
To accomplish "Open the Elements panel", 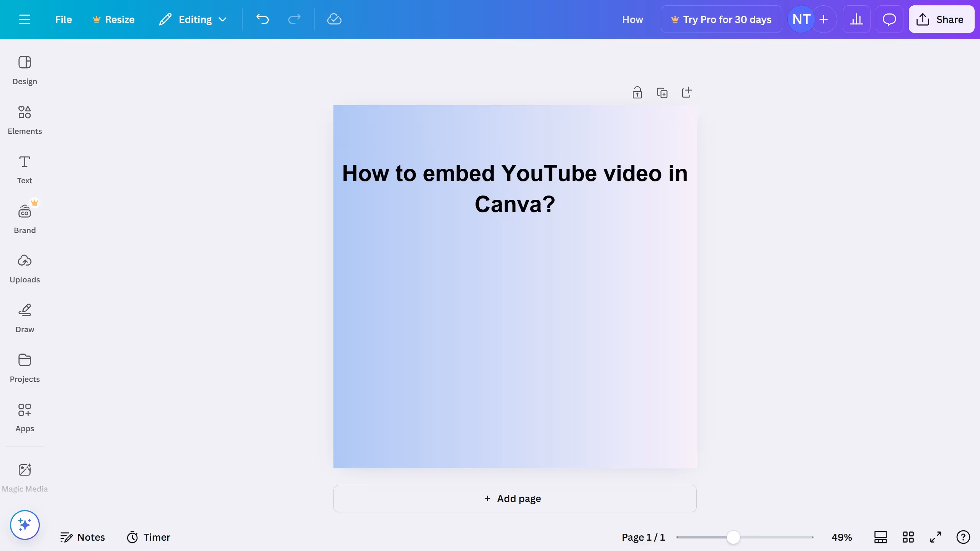I will pyautogui.click(x=24, y=119).
